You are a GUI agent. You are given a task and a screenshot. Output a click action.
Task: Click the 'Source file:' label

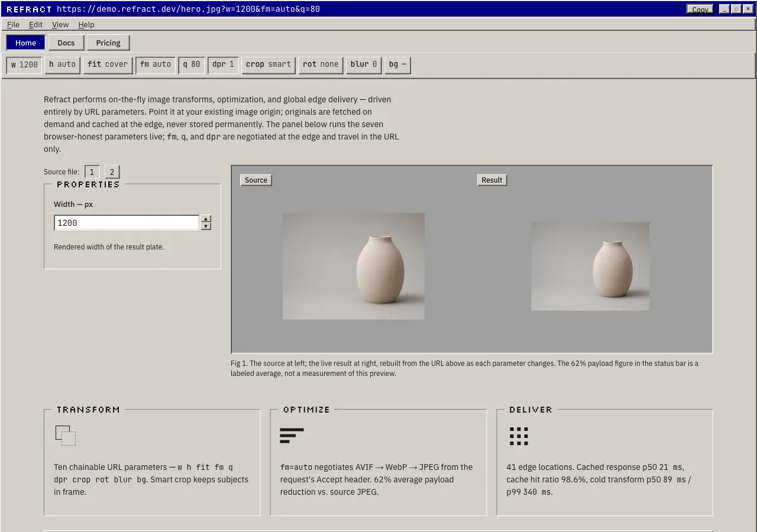coord(62,172)
